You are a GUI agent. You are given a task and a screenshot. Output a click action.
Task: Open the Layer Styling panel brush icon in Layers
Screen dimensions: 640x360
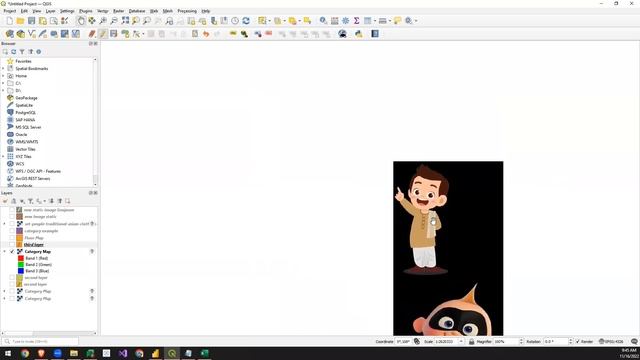5,201
